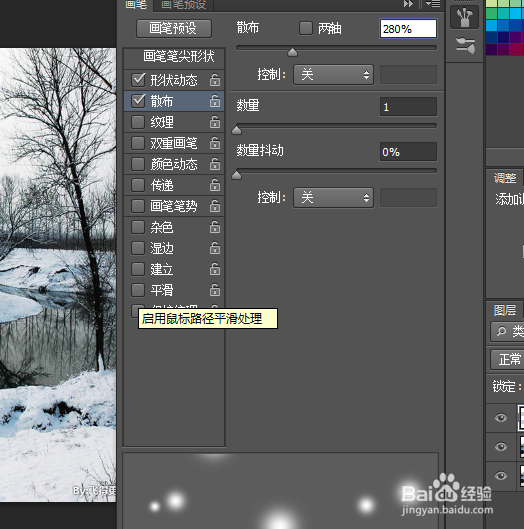Open the 调整 panel tab

point(505,178)
